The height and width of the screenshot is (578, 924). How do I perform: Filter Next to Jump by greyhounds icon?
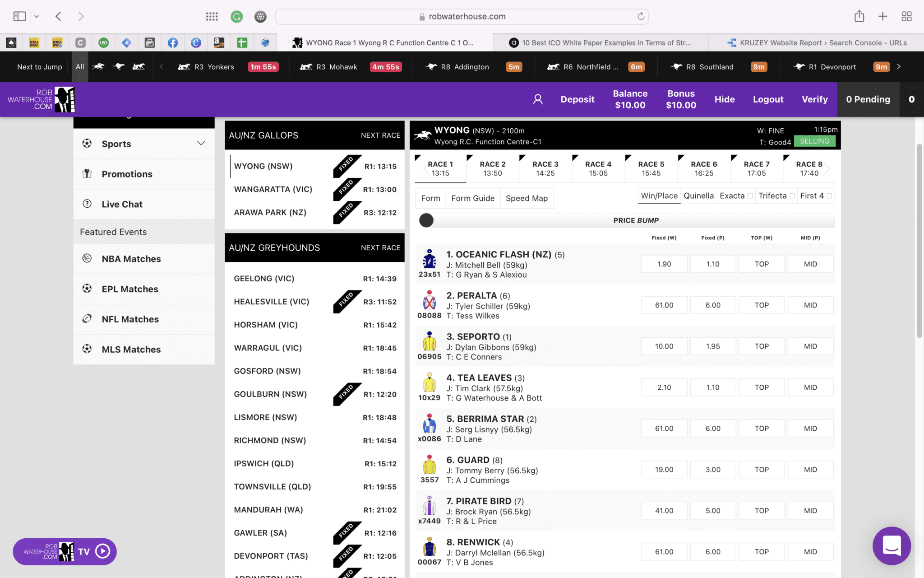119,67
